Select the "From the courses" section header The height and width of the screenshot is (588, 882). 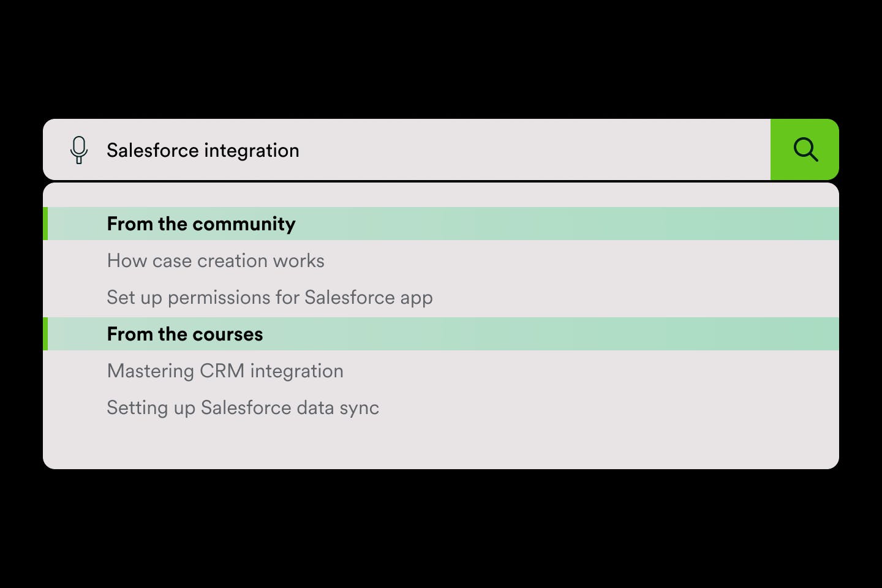tap(184, 334)
